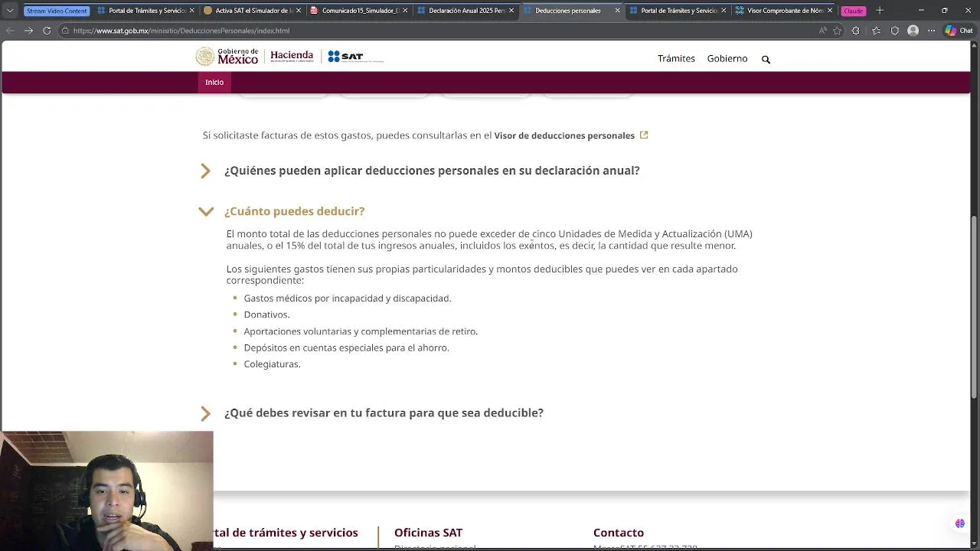Click the webcam video overlay thumbnail

106,491
